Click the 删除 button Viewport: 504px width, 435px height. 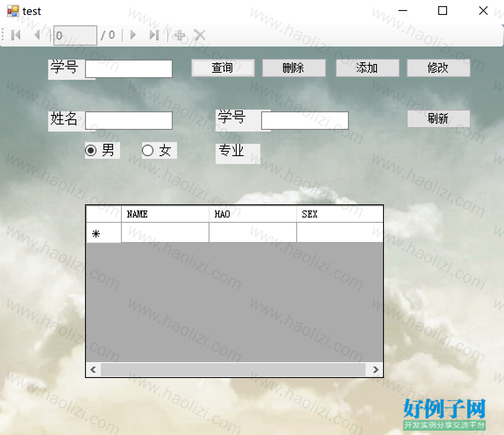pyautogui.click(x=294, y=68)
